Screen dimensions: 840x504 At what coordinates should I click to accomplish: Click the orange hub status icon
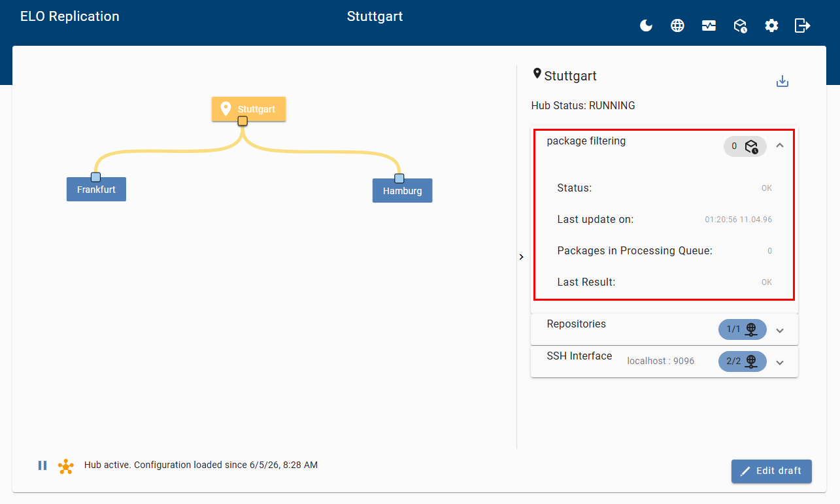click(x=65, y=466)
